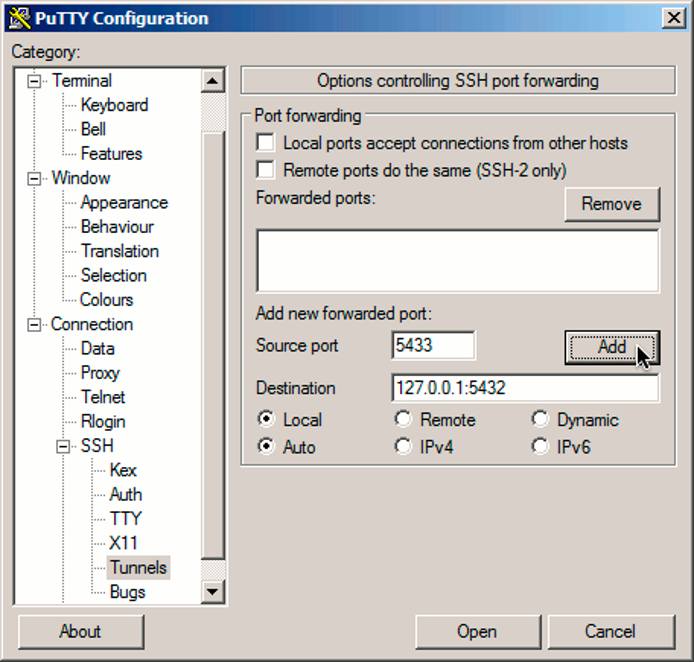694x662 pixels.
Task: Select the Tunnels category
Action: [139, 568]
